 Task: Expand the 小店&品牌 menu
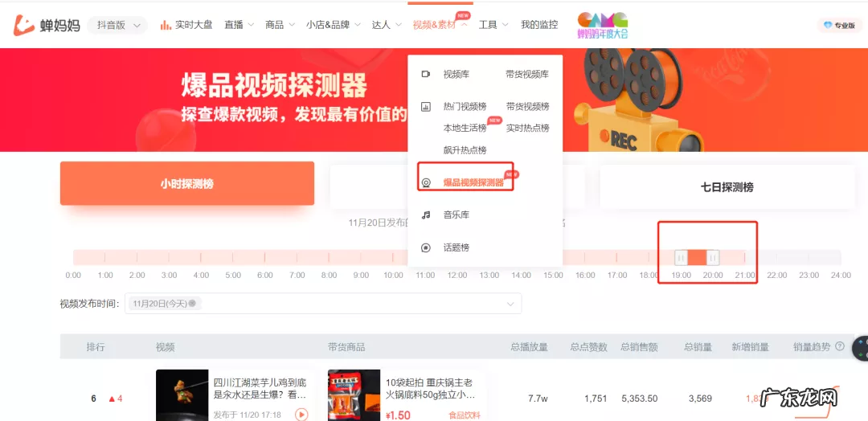pos(334,25)
